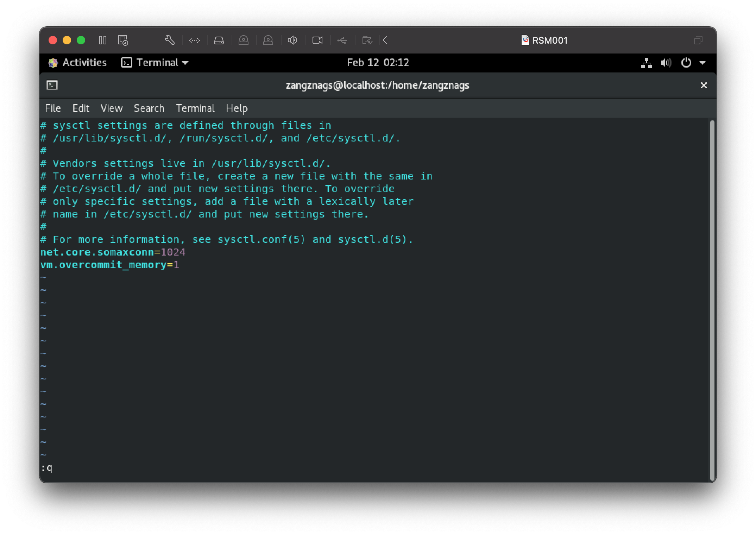This screenshot has height=535, width=756.
Task: Open the VM snapshots icon
Action: pyautogui.click(x=123, y=40)
